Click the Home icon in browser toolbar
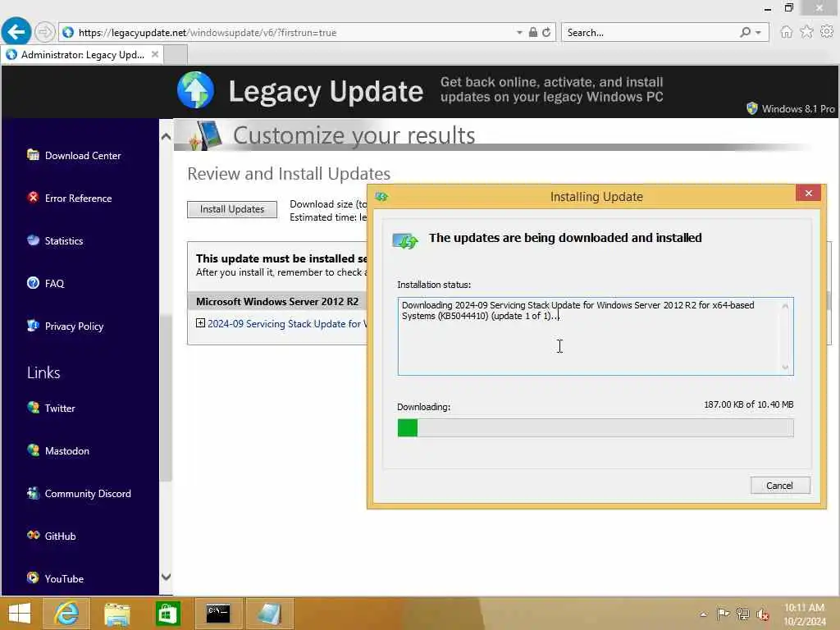 787,32
